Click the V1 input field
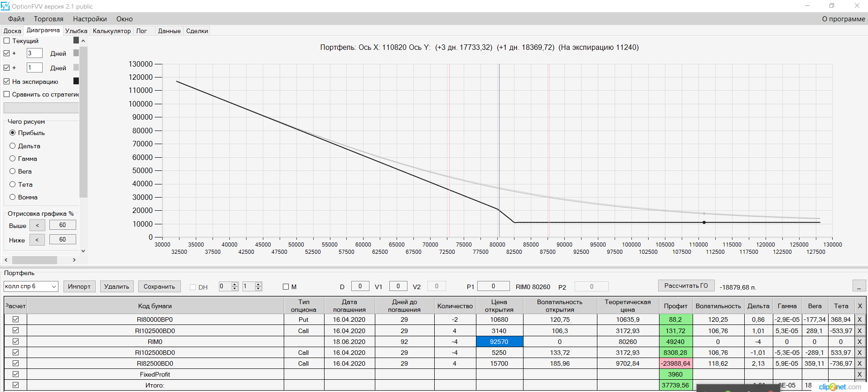 tap(398, 286)
